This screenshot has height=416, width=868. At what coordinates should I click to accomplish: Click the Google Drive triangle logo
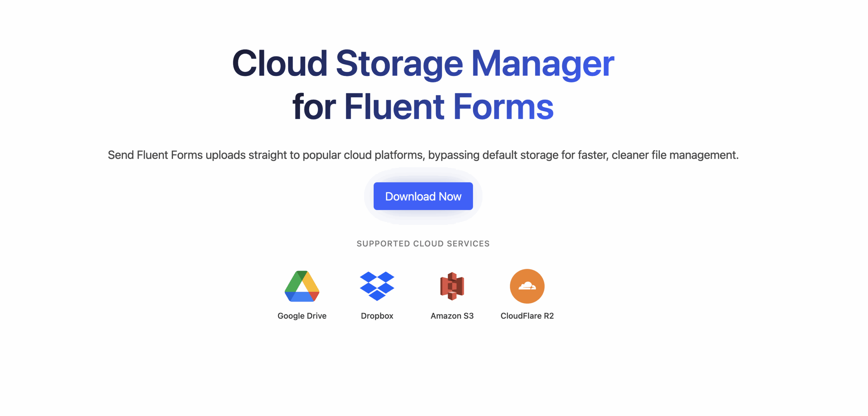pos(302,286)
